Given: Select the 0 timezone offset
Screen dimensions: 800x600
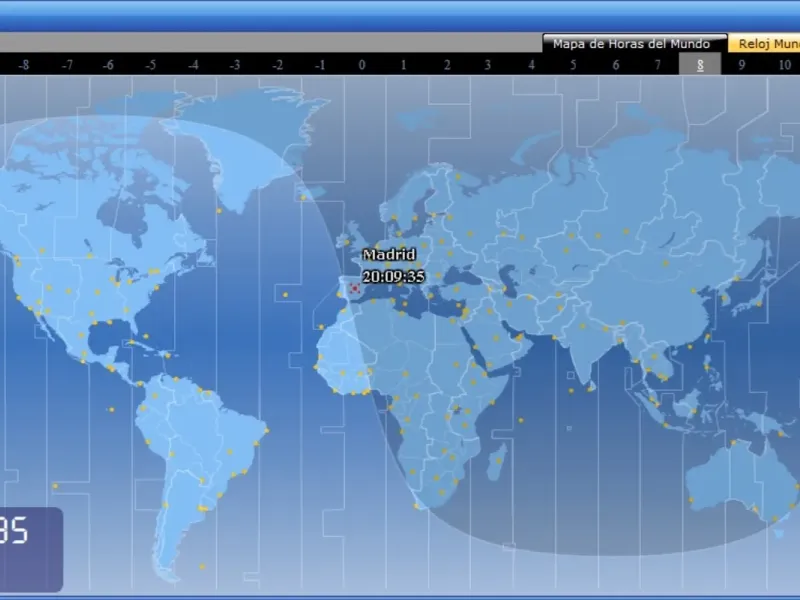Looking at the screenshot, I should click(x=362, y=65).
